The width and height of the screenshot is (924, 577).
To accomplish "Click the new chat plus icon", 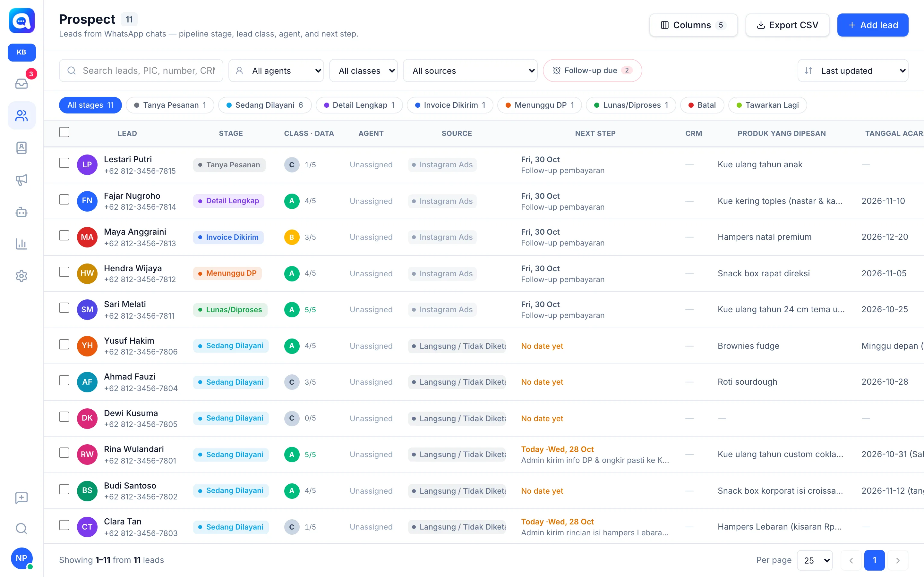I will (x=21, y=498).
